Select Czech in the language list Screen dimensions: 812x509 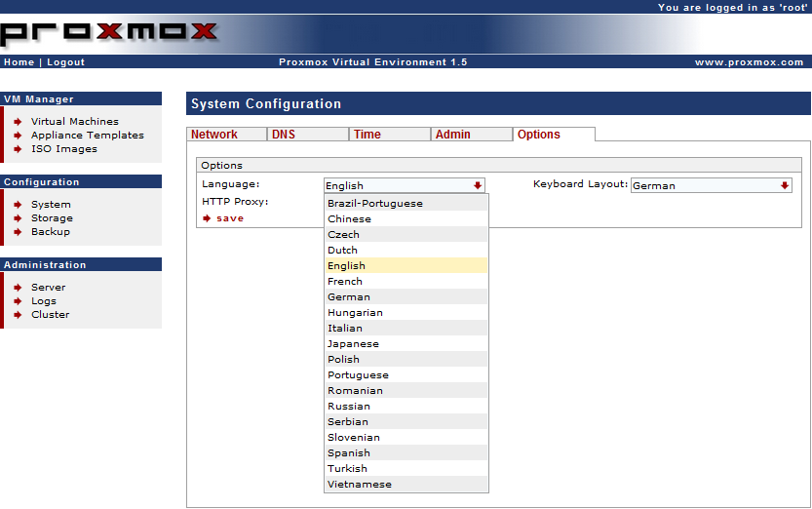coord(406,235)
